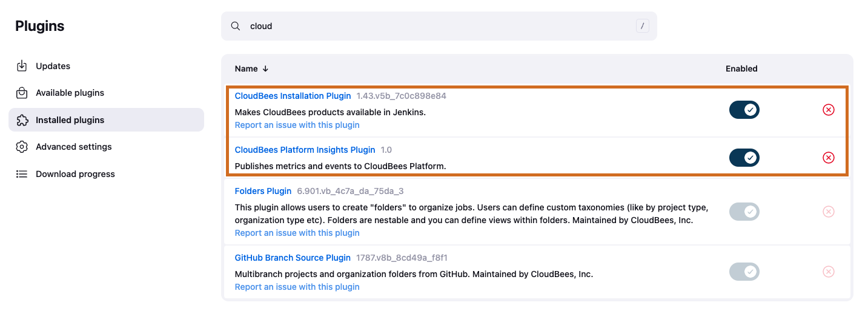Open Available plugins section
Screen dimensions: 868x328
click(106, 93)
